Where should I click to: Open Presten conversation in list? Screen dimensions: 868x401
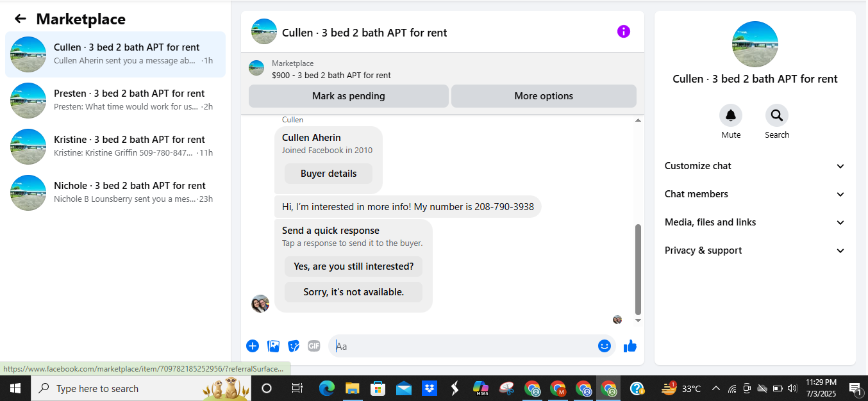click(x=115, y=101)
